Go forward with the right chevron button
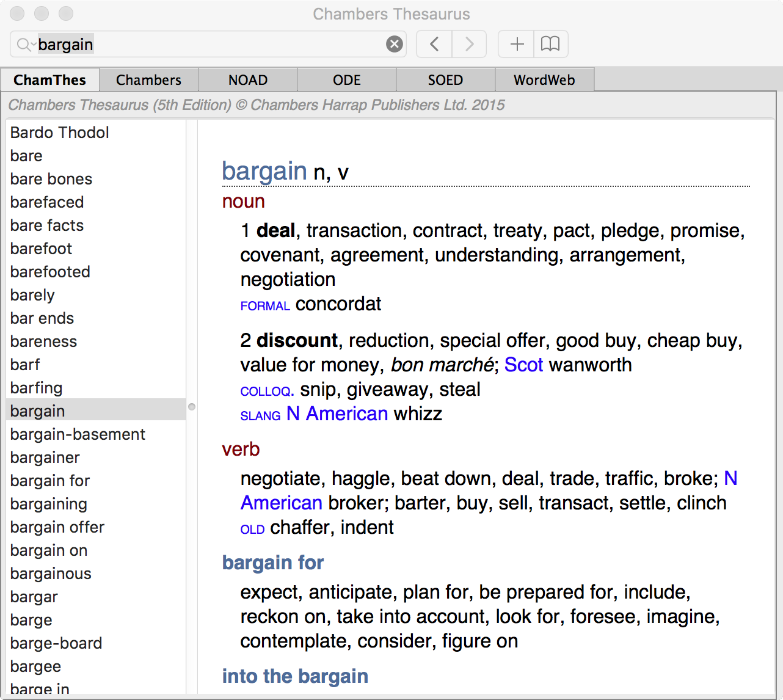 (469, 44)
